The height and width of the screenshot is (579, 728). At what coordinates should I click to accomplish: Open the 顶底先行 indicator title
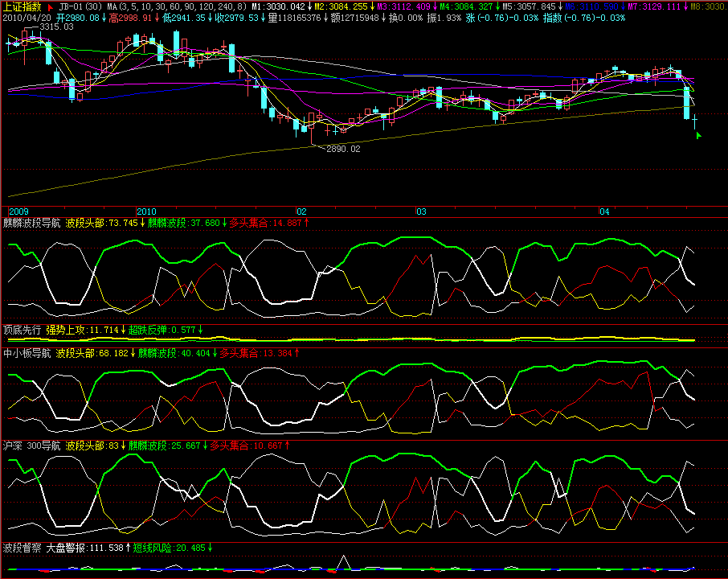click(22, 330)
